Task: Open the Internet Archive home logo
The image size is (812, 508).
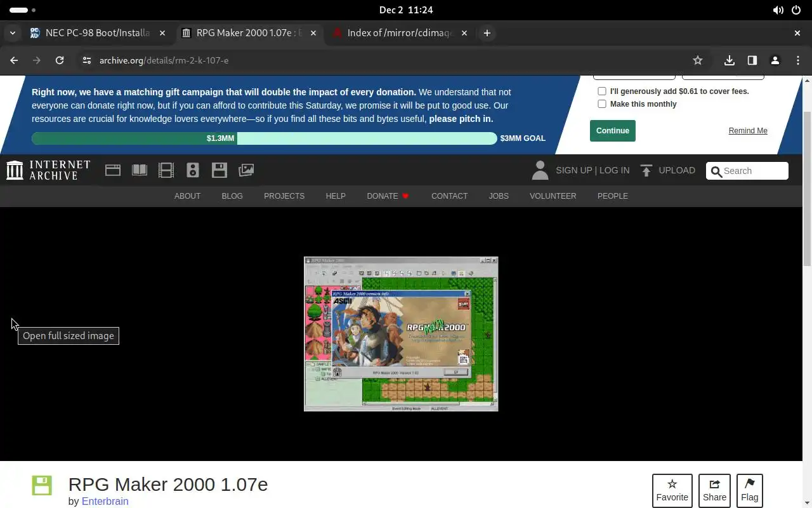Action: click(48, 170)
